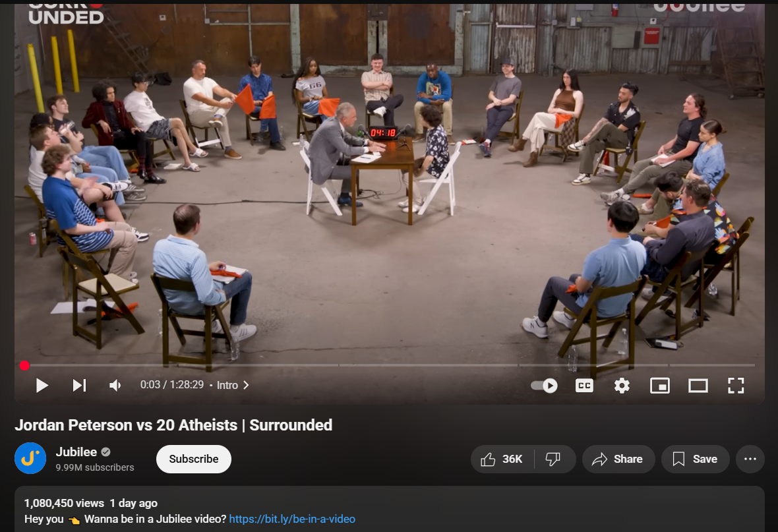Turn on closed captions
Screen dimensions: 778x532
coord(585,386)
